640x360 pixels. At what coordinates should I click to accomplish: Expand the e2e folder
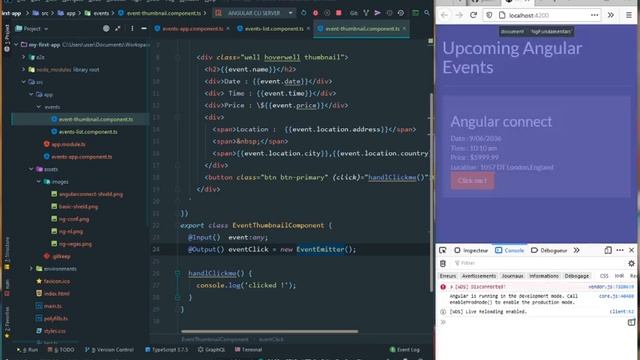(x=24, y=57)
